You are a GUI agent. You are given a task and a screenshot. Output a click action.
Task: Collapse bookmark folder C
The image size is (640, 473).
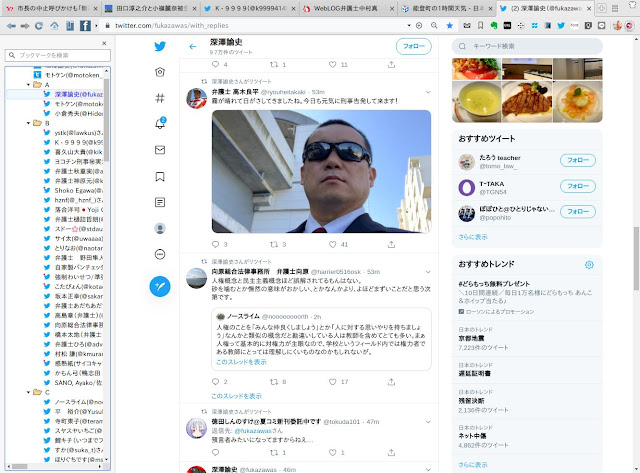click(28, 392)
